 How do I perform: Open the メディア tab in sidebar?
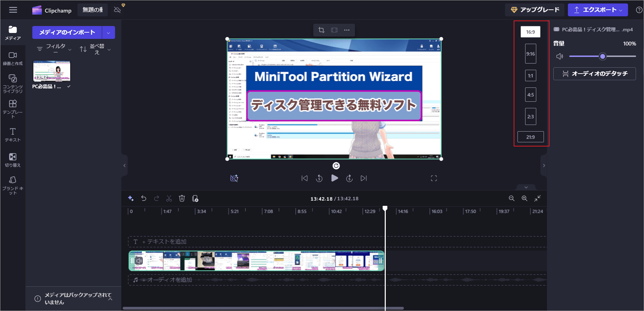click(x=13, y=33)
